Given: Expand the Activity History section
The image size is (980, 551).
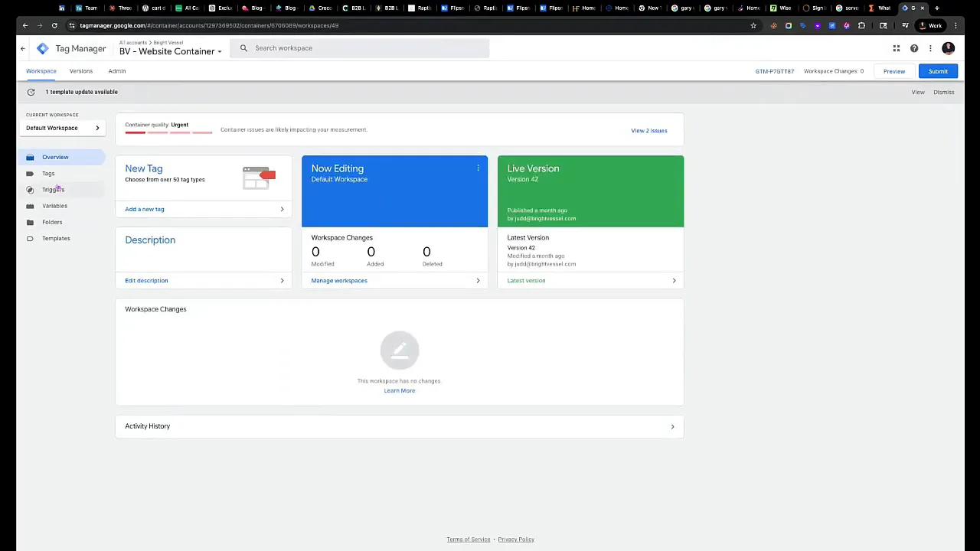Looking at the screenshot, I should click(671, 426).
